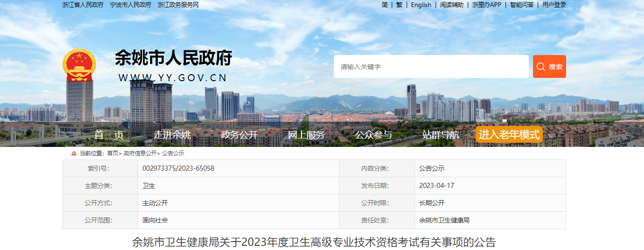
Task: Open 站群导航 navigation item
Action: (441, 135)
